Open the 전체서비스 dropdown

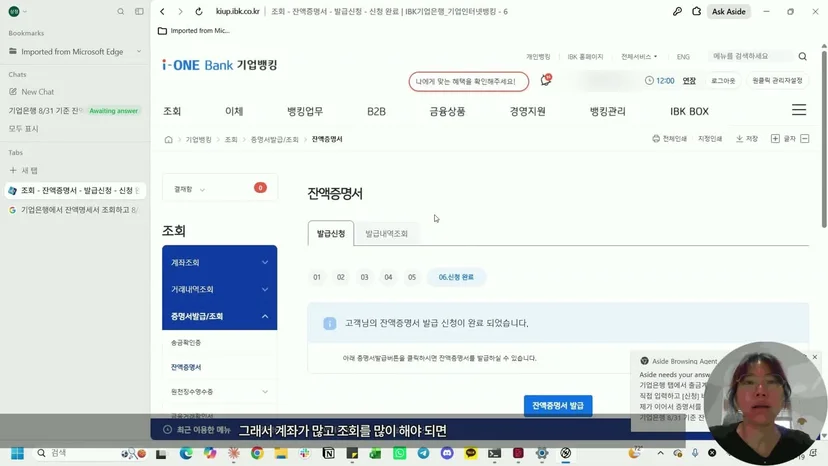pyautogui.click(x=639, y=57)
